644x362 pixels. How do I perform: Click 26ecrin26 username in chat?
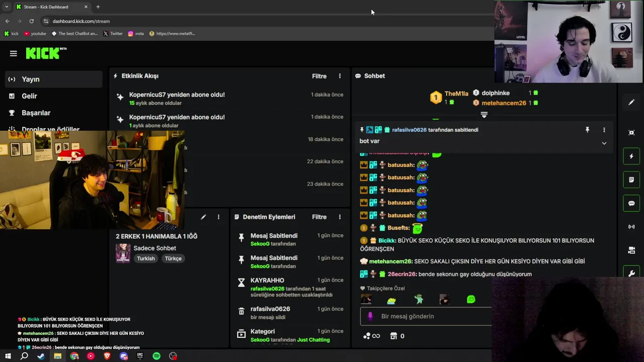pos(401,275)
